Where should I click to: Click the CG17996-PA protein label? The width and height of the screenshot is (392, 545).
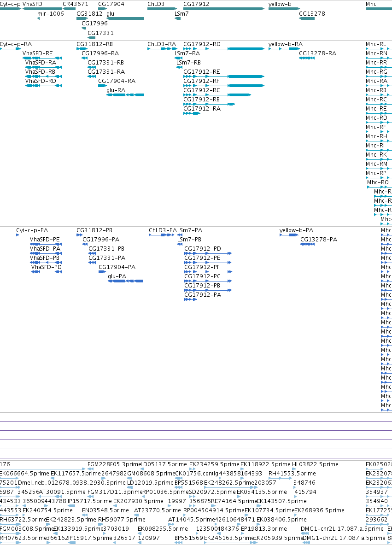pos(101,240)
